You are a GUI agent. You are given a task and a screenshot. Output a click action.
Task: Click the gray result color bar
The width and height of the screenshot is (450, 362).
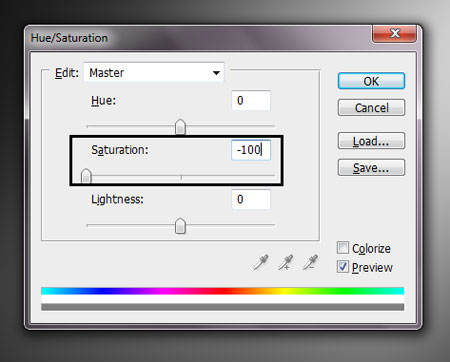pos(223,307)
